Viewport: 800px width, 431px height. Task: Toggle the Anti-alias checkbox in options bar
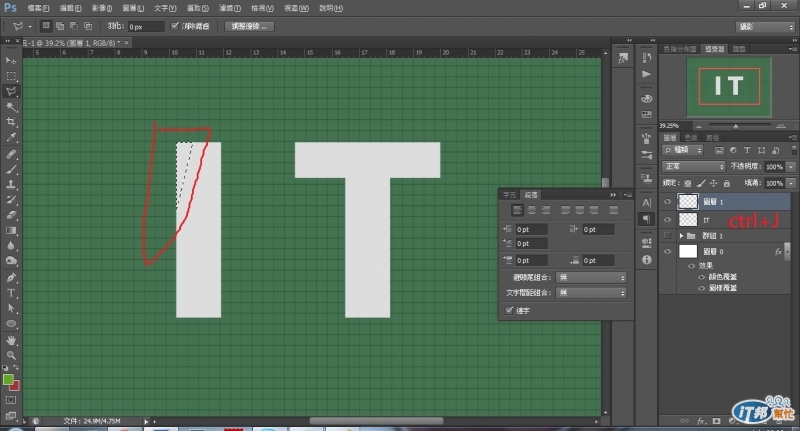(174, 26)
